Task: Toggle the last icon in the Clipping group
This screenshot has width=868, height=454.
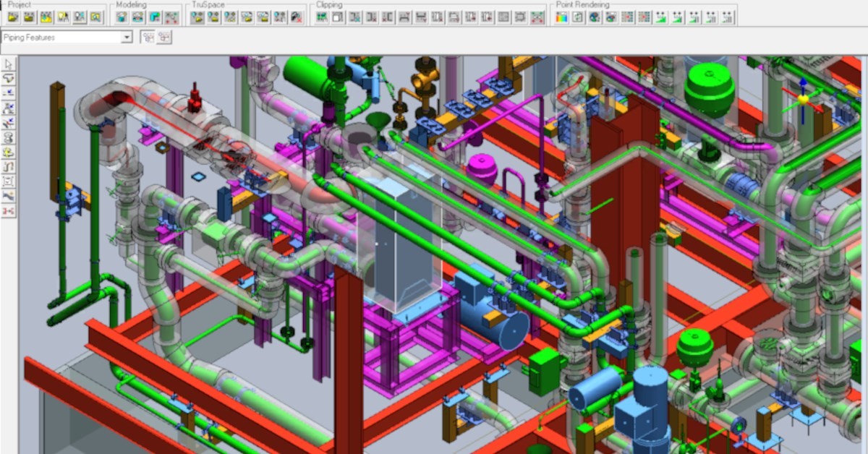Action: [537, 17]
